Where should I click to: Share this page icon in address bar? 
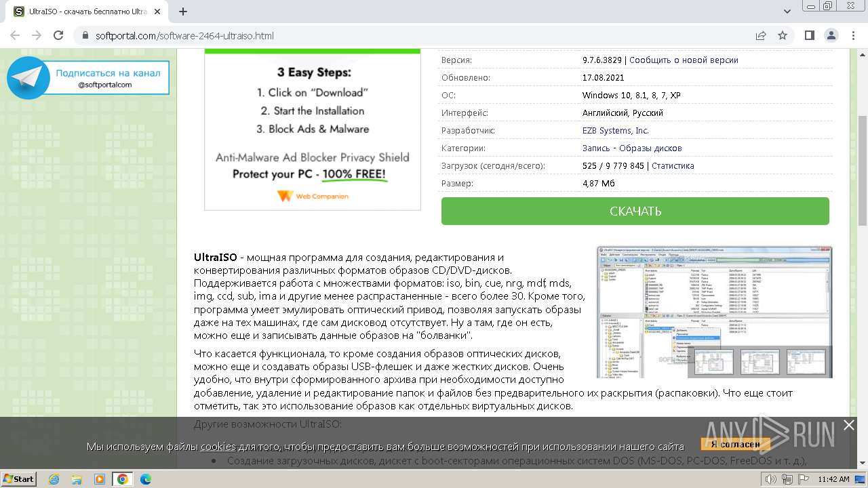tap(761, 35)
